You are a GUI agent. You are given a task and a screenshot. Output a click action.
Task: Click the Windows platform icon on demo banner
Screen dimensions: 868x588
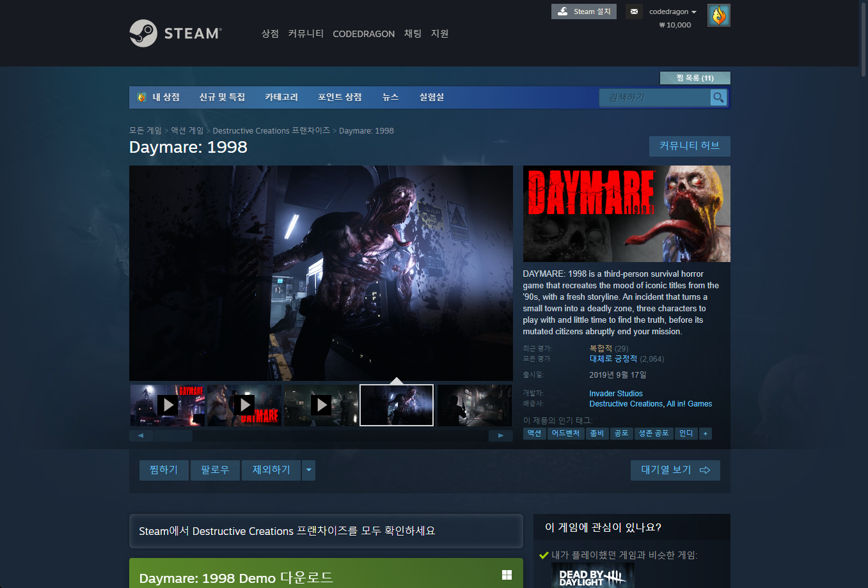pyautogui.click(x=507, y=575)
